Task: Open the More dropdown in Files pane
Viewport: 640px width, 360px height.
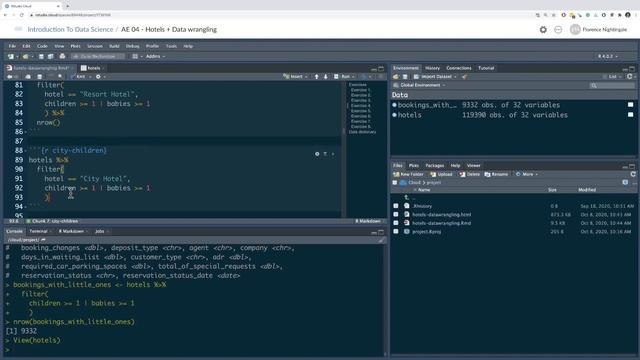Action: tap(527, 174)
